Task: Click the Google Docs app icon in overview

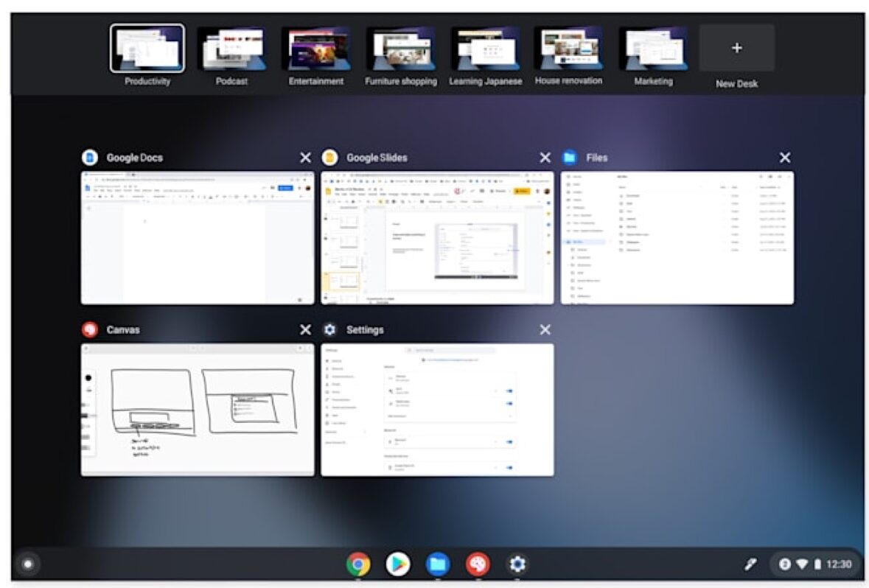Action: (90, 158)
